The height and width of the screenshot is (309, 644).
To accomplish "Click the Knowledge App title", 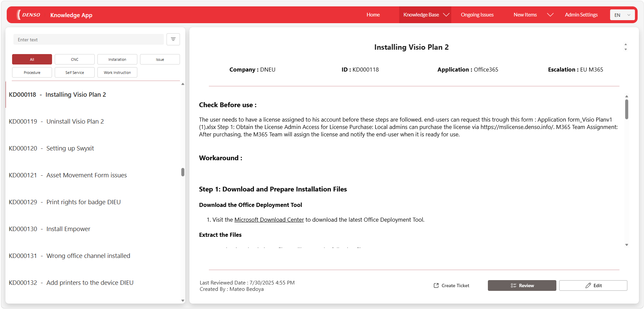I will [71, 15].
